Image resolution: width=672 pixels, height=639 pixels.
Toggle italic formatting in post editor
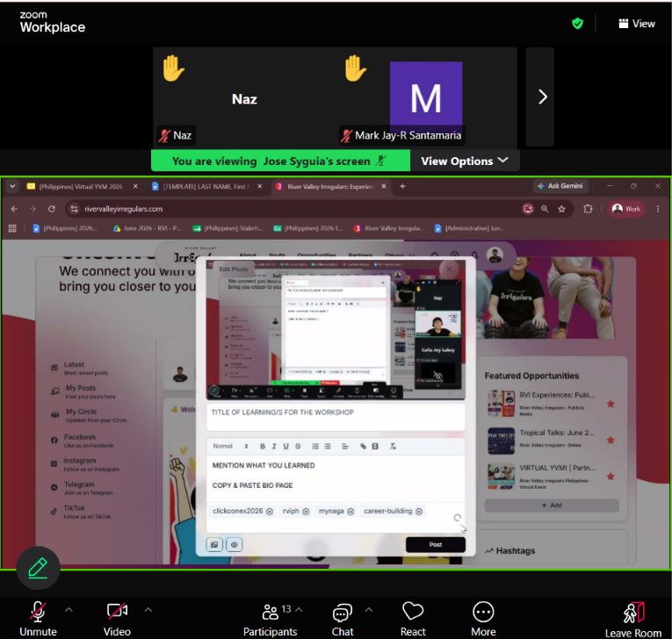point(274,446)
